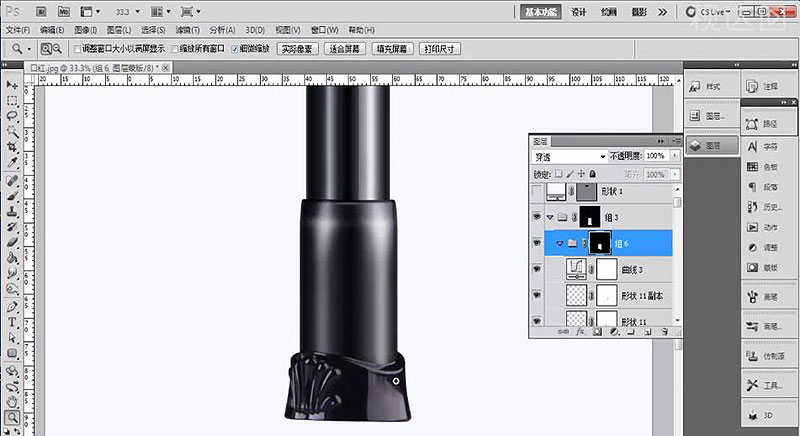Open the fill slider arrow

(675, 174)
